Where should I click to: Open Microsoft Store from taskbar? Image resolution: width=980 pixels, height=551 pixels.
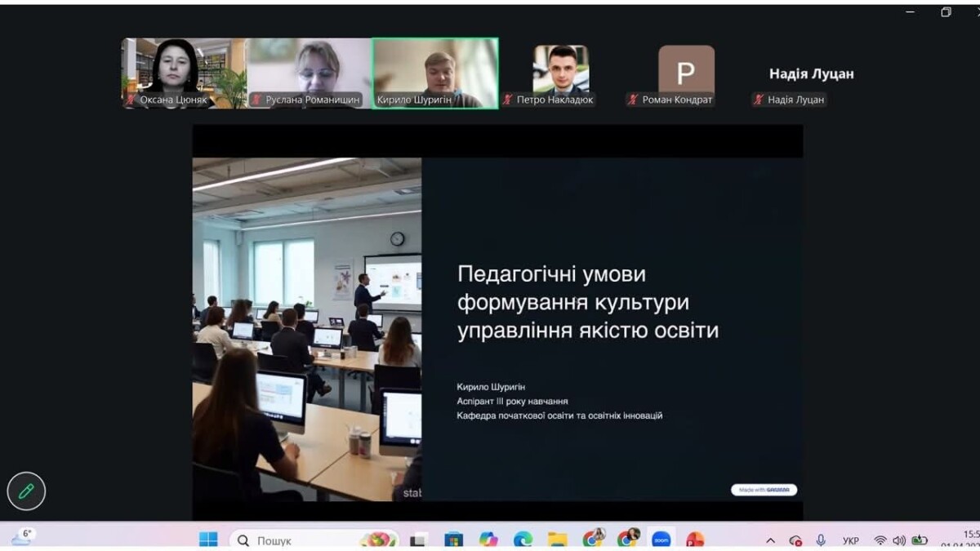point(453,540)
